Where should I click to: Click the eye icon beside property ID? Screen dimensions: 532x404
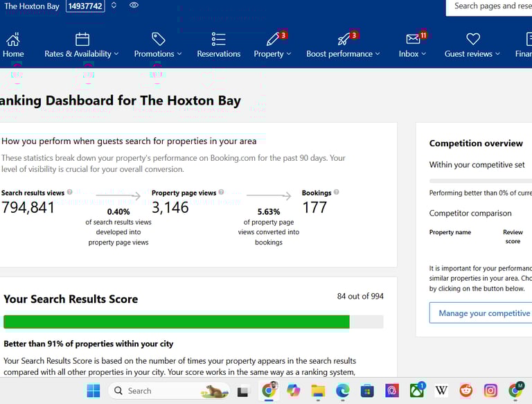click(x=134, y=5)
